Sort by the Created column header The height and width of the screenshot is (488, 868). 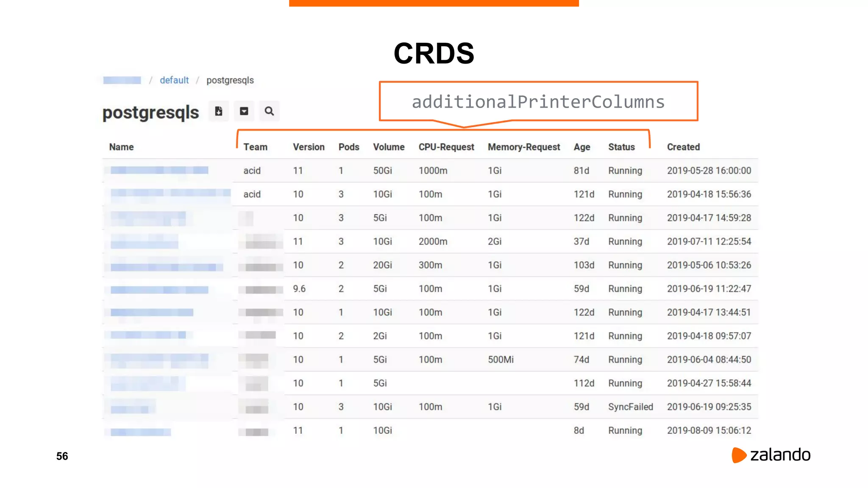[683, 147]
